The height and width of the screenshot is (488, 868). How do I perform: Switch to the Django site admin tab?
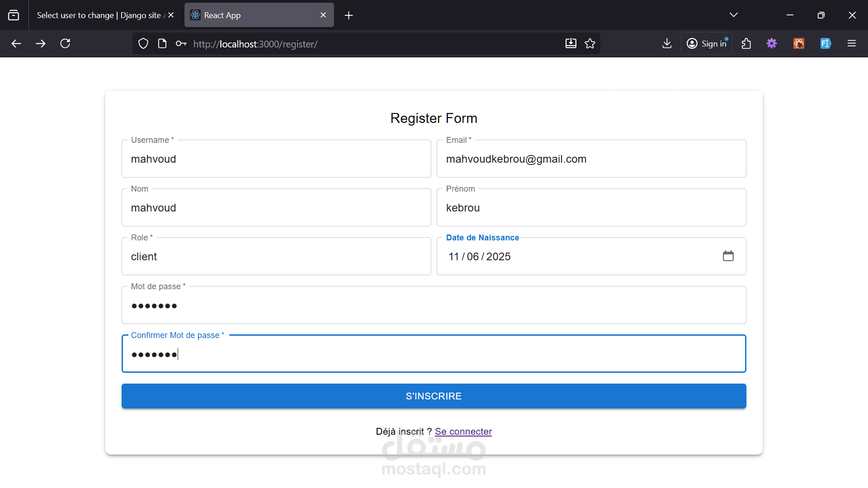pos(99,15)
